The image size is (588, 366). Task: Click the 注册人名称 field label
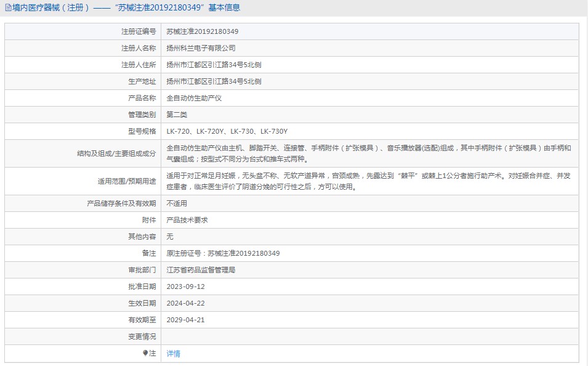[x=139, y=48]
